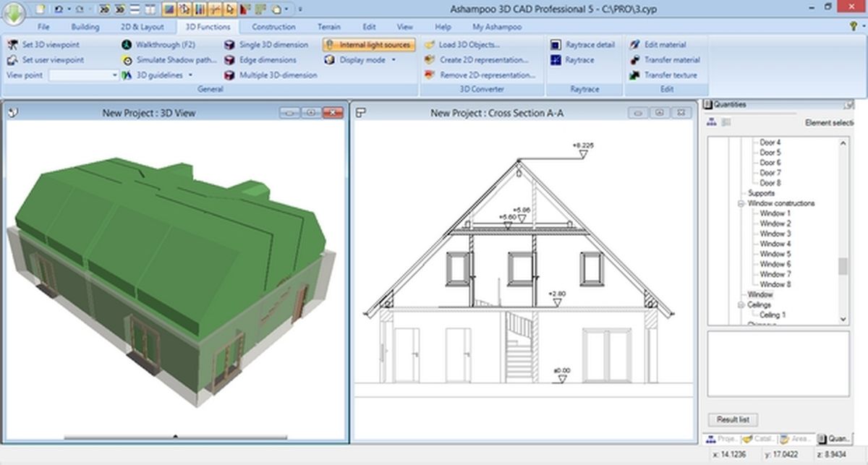868x465 pixels.
Task: Open the View point dropdown
Action: (x=114, y=74)
